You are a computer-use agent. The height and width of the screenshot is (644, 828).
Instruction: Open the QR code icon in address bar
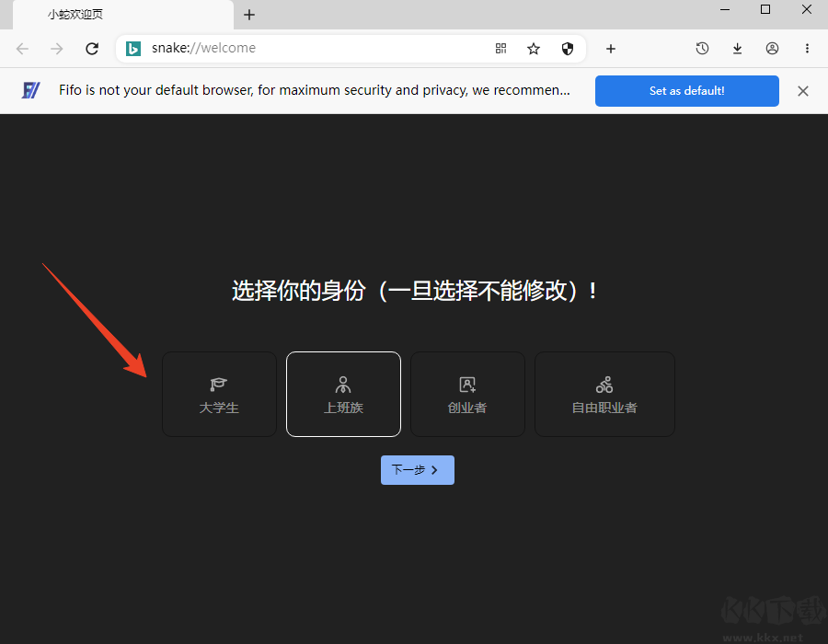[x=500, y=48]
